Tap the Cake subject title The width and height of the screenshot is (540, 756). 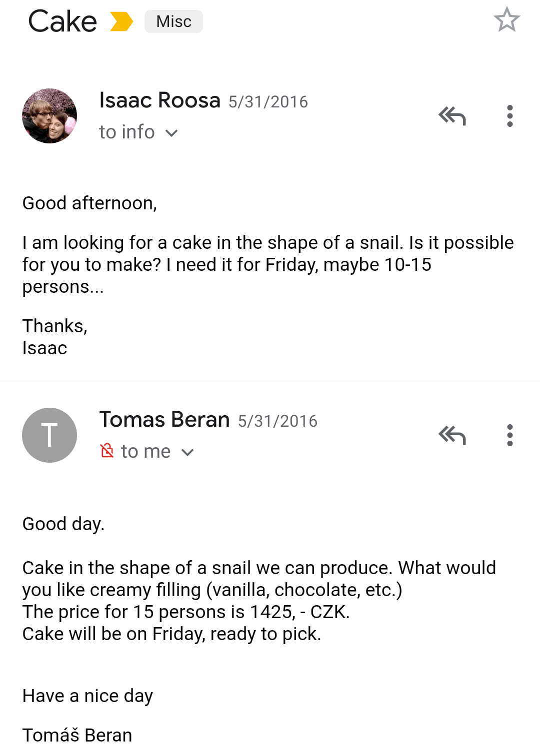62,21
